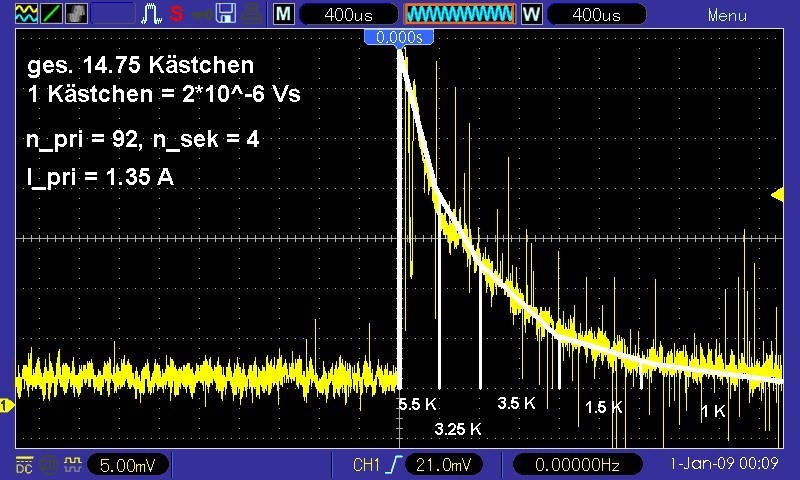Viewport: 800px width, 480px height.
Task: Click the gray persistence display icon
Action: point(77,14)
